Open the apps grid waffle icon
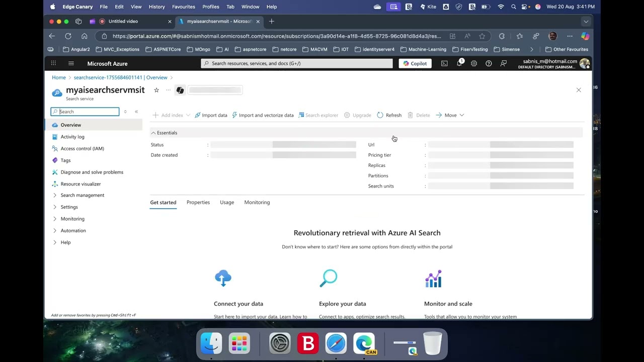The height and width of the screenshot is (362, 644). pyautogui.click(x=53, y=63)
